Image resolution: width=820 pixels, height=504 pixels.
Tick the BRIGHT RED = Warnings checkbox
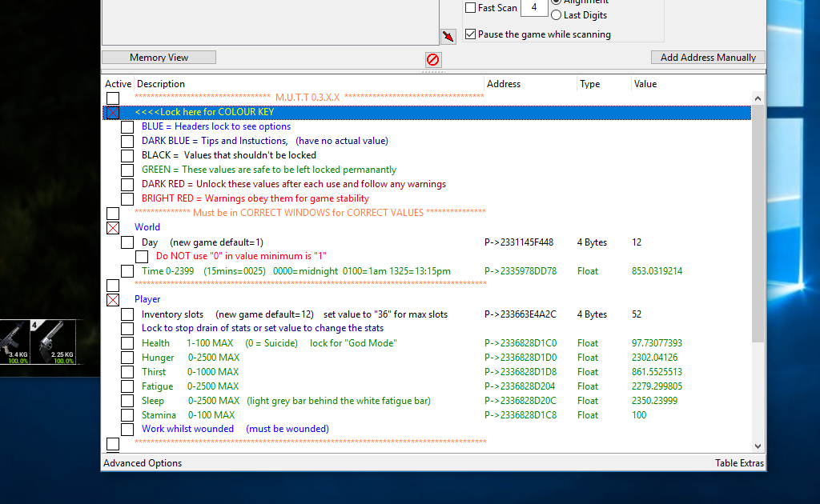point(127,199)
